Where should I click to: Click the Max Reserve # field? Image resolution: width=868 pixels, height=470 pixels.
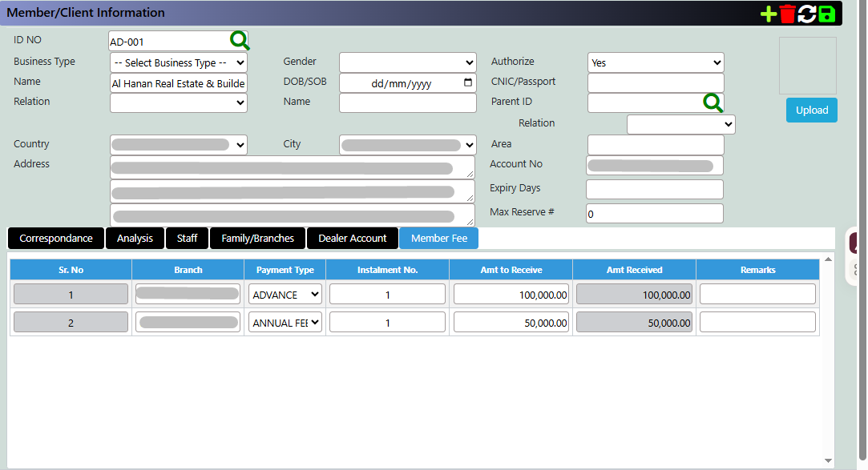(654, 214)
